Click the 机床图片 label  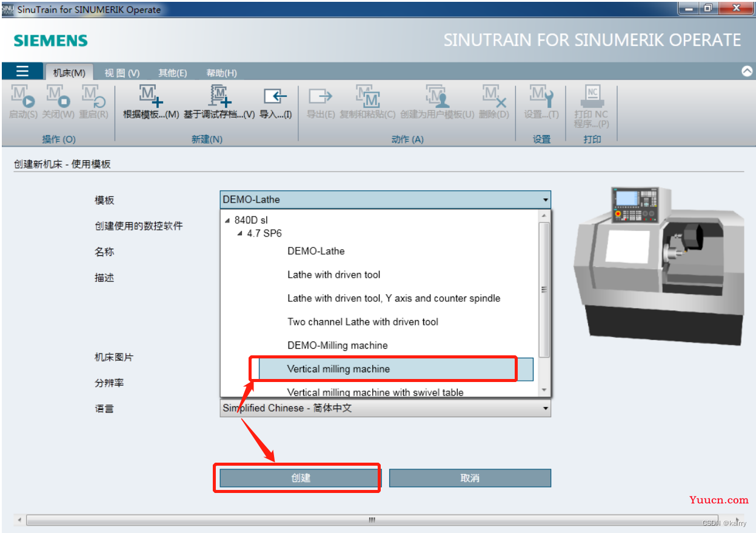(x=114, y=357)
